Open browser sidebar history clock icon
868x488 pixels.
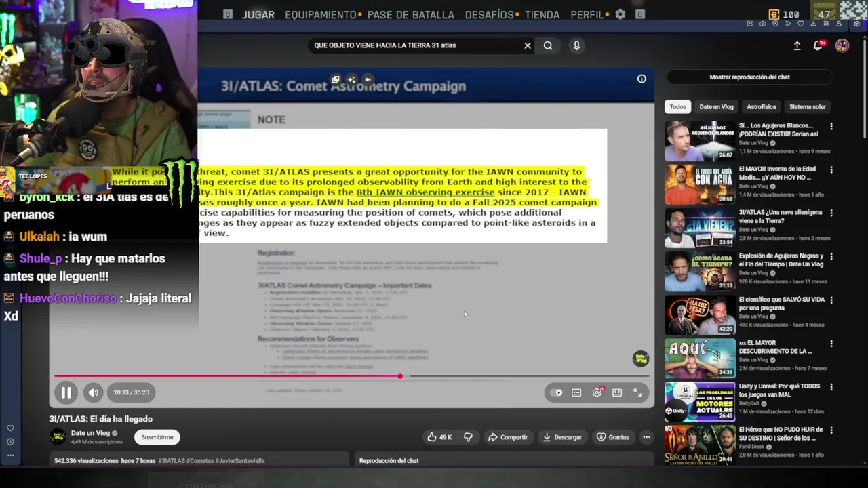10,441
